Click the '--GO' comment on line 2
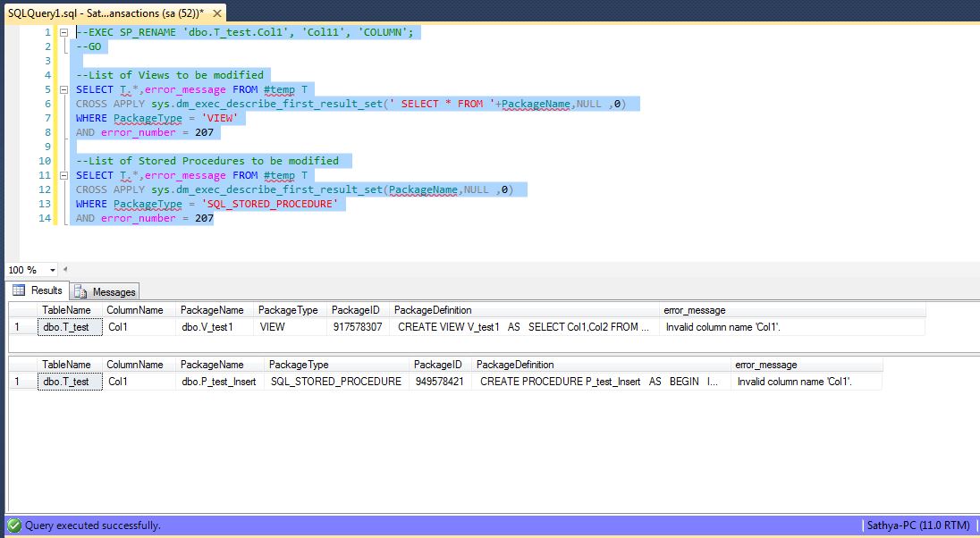 point(89,46)
